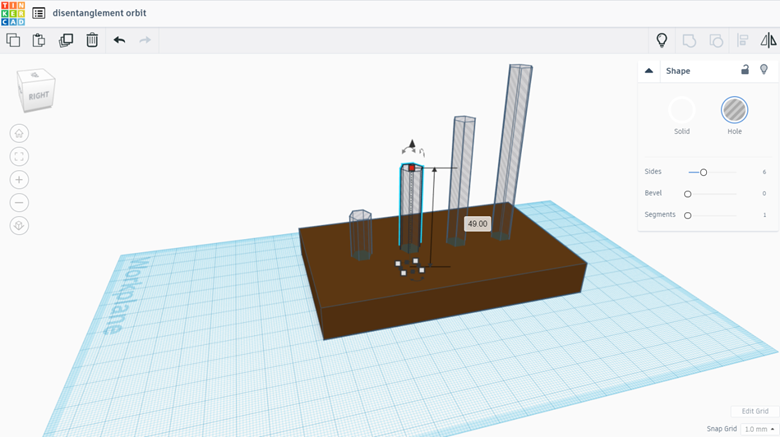Open the Edit Grid button
The height and width of the screenshot is (437, 780).
pos(755,411)
